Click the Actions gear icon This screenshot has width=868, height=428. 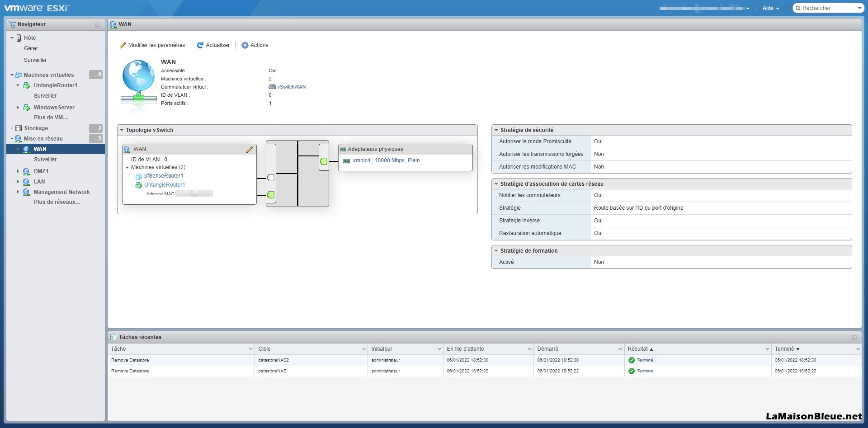pyautogui.click(x=245, y=45)
